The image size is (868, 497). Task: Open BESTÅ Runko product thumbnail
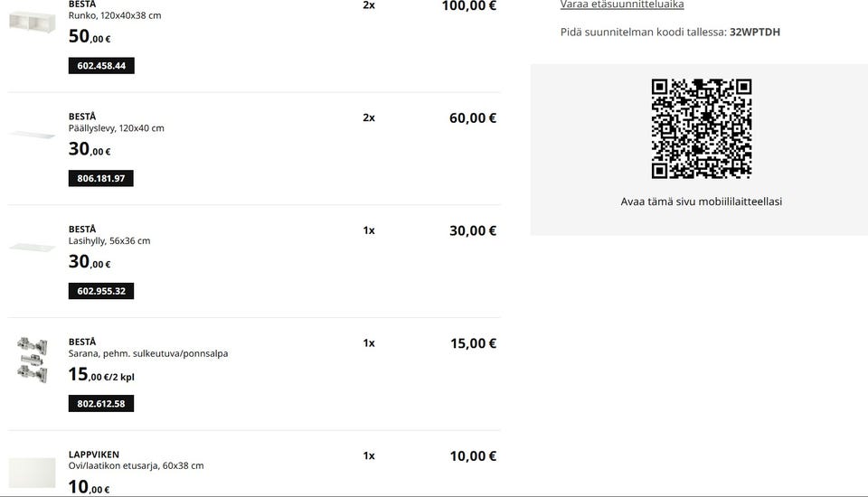33,23
